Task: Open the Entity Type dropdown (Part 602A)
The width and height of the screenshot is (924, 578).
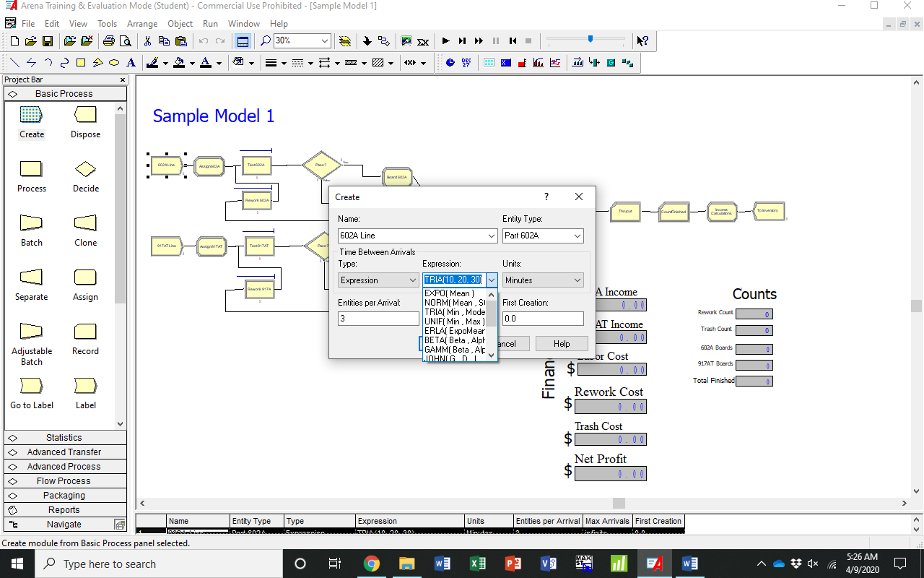Action: (577, 236)
